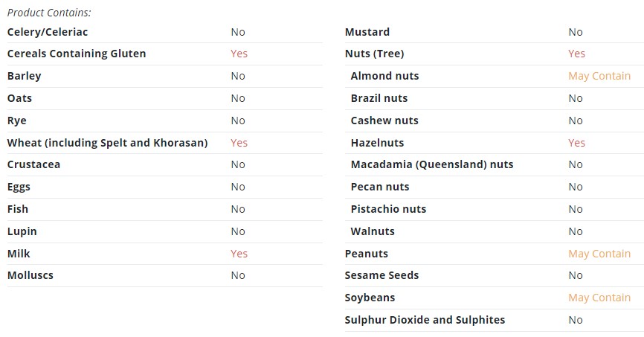Viewport: 644px width, 337px height.
Task: Select the Sesame Seeds label
Action: [x=381, y=275]
